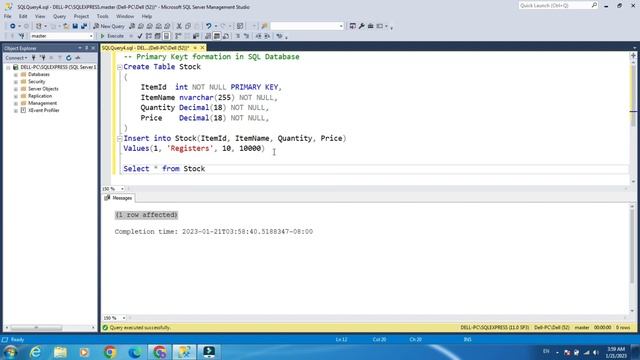Viewport: 640px width, 360px height.
Task: Open the Query menu
Action: coord(59,16)
